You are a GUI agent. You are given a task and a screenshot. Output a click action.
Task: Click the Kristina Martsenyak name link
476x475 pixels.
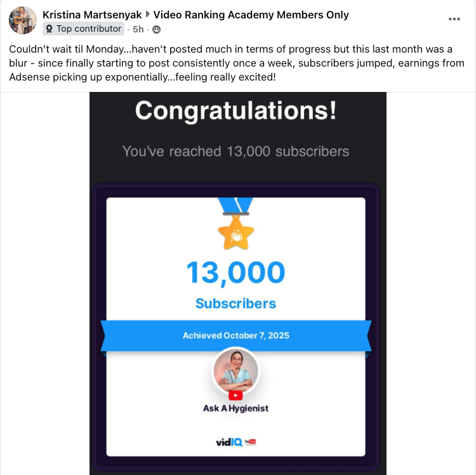[x=92, y=15]
